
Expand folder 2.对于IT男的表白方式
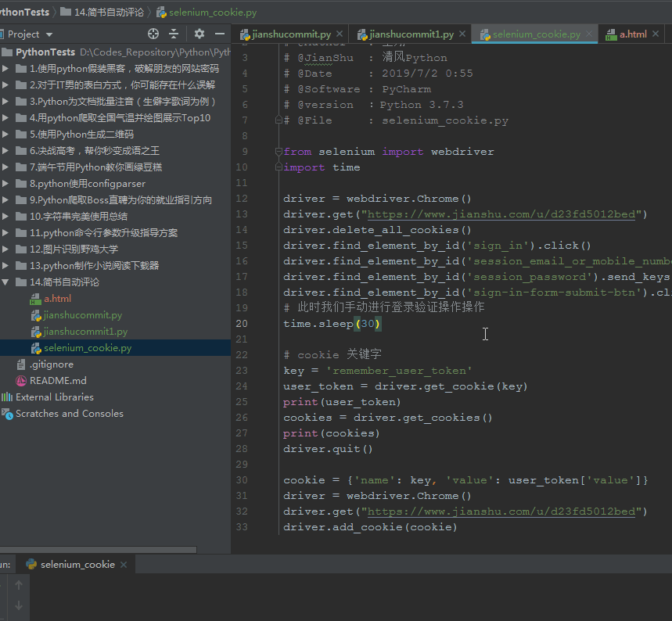(x=5, y=84)
